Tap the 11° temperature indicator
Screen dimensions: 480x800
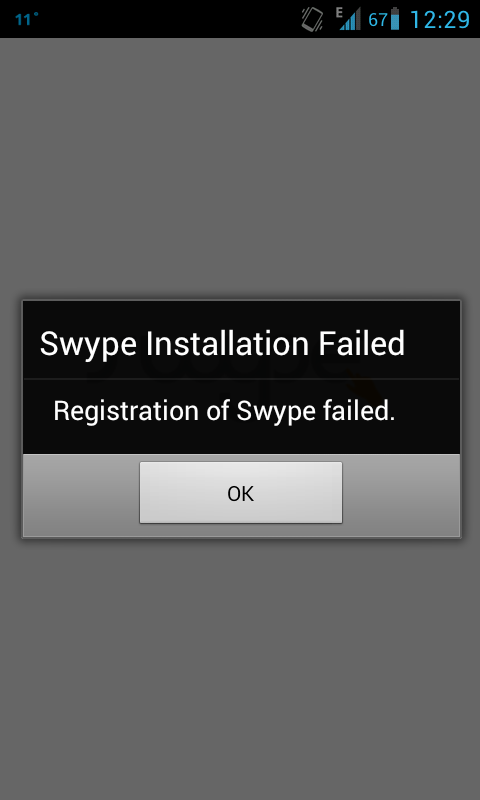tap(27, 19)
